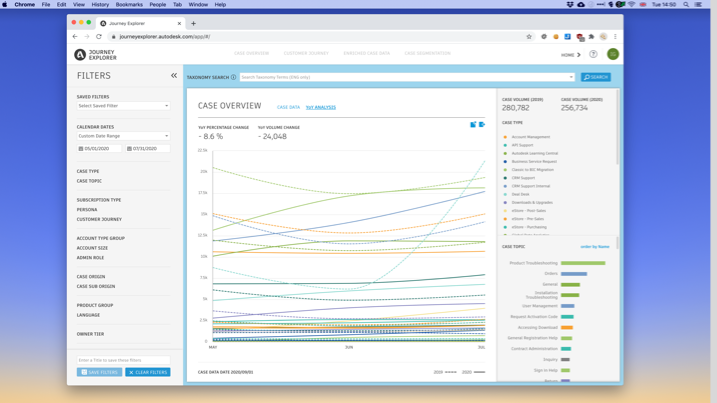Collapse the Filters panel with double chevron

pos(174,75)
